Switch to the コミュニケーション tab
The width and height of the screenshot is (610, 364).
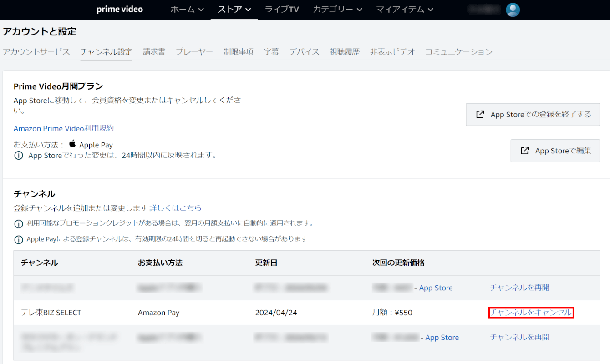click(x=459, y=52)
